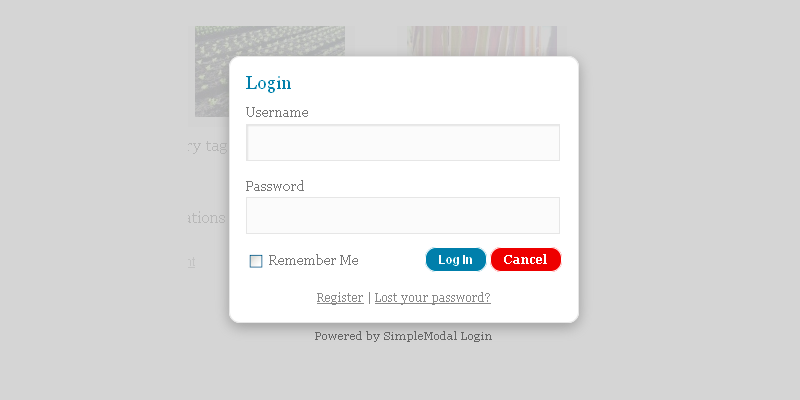
Task: Follow the Lost your password? link
Action: [x=432, y=298]
